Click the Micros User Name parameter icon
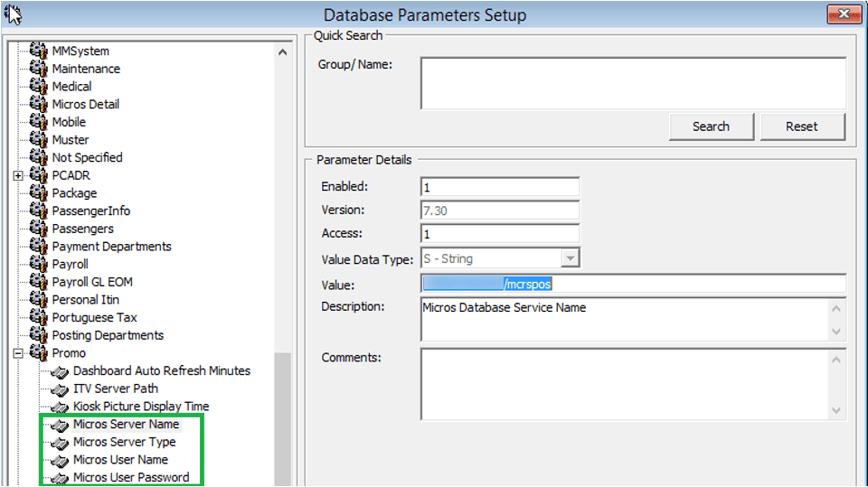Viewport: 868px width, 487px height. click(60, 461)
